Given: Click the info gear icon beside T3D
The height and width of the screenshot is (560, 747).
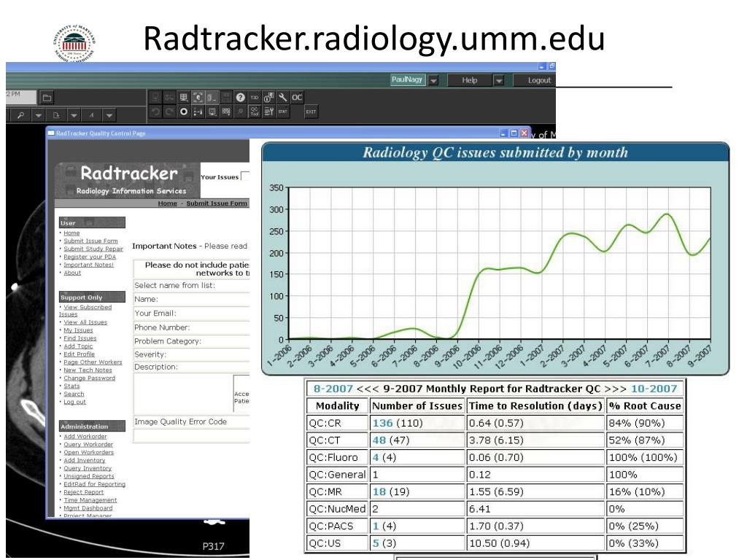Looking at the screenshot, I should point(268,98).
